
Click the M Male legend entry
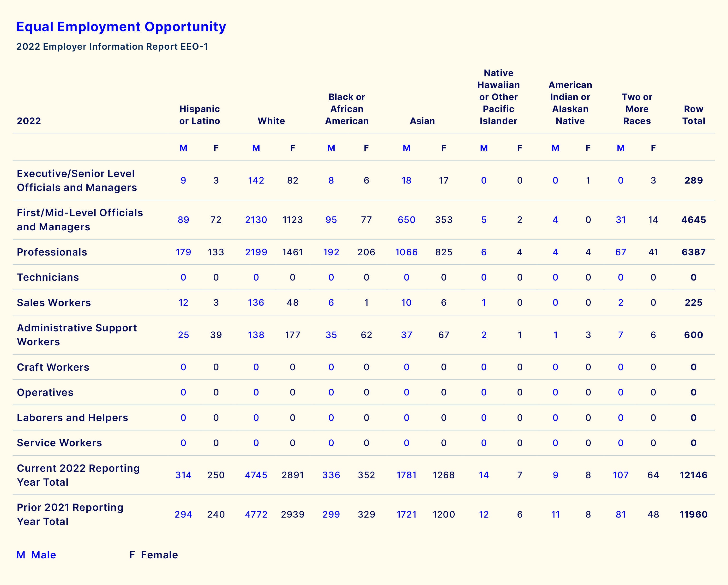(x=36, y=555)
